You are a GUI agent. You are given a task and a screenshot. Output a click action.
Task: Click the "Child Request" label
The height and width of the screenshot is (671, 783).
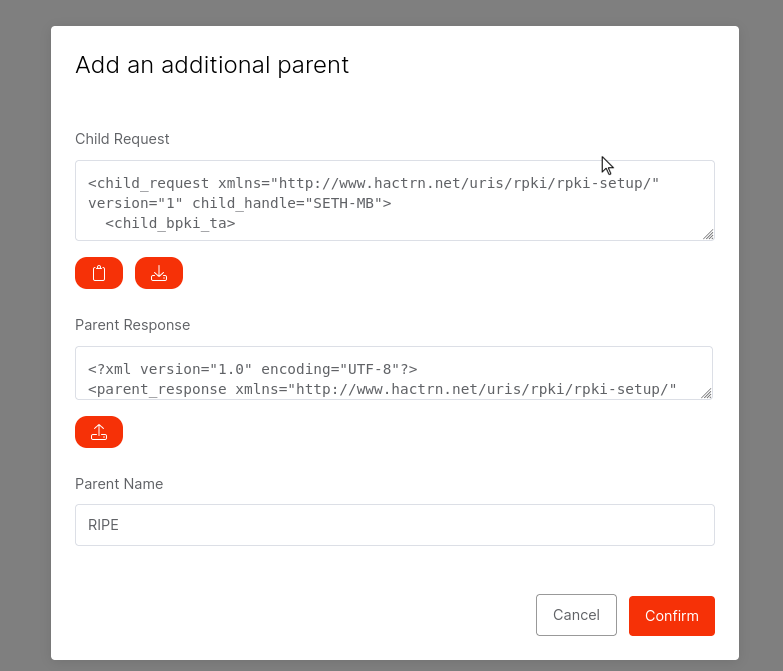tap(122, 139)
